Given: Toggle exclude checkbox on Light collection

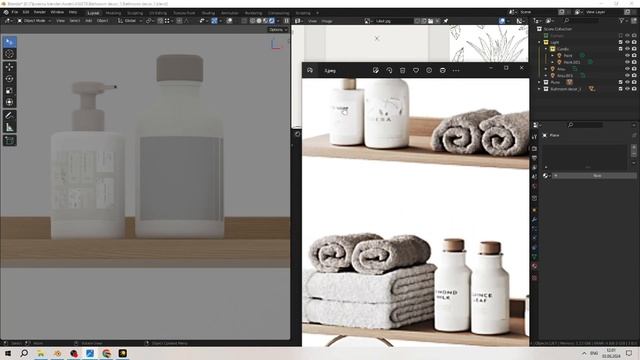Looking at the screenshot, I should coord(620,42).
